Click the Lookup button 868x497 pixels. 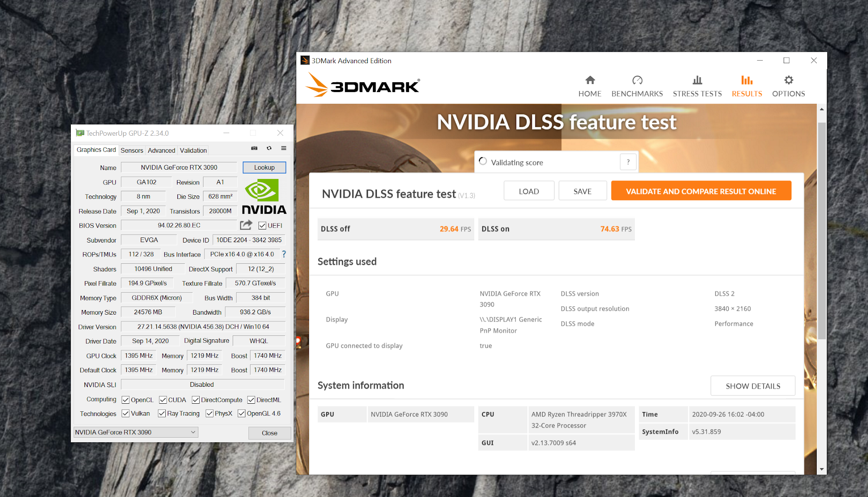click(264, 168)
